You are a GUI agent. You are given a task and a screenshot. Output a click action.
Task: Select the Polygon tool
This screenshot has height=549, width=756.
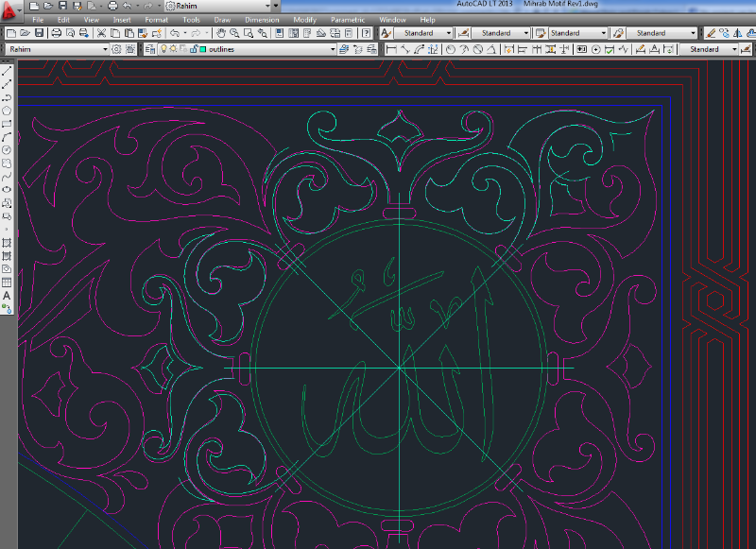[x=7, y=111]
